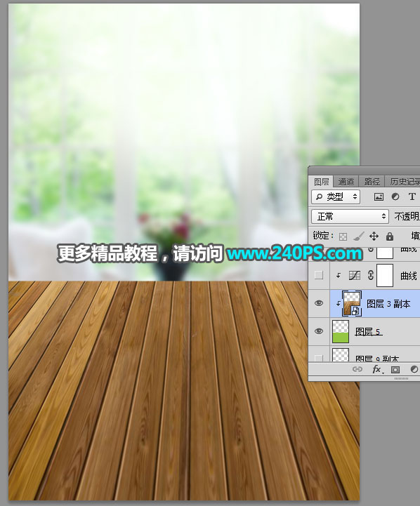Image resolution: width=420 pixels, height=506 pixels.
Task: Show the hidden 曲线 adjustment layer
Action: [319, 275]
